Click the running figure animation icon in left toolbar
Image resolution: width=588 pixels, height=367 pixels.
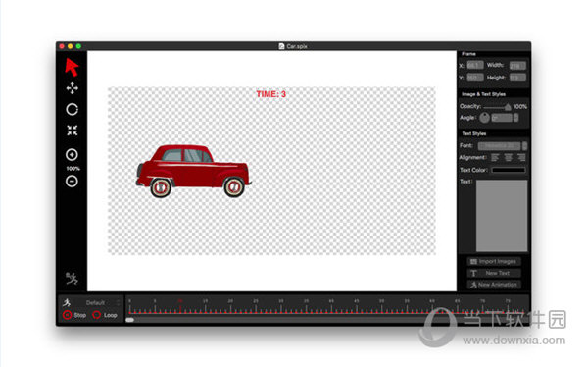[x=72, y=278]
